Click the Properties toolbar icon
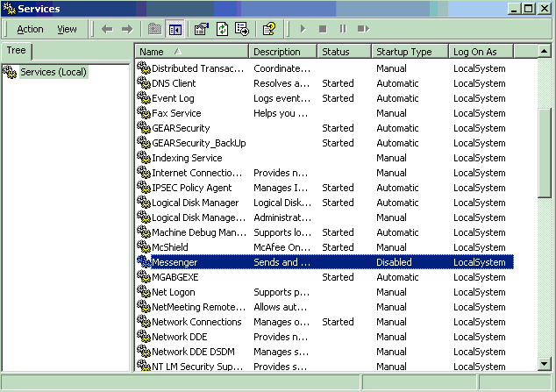 point(201,29)
